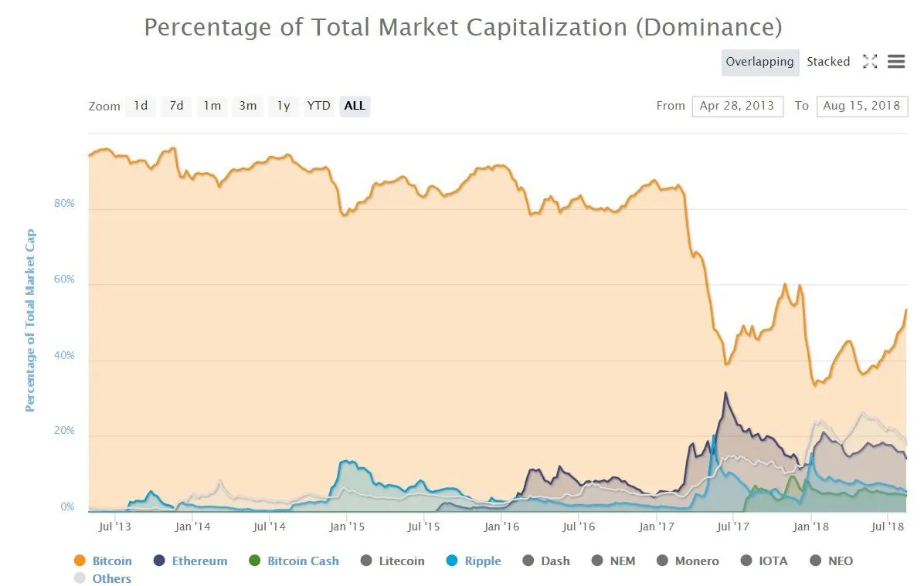This screenshot has width=924, height=586.
Task: Set zoom range to 1d
Action: (x=141, y=106)
